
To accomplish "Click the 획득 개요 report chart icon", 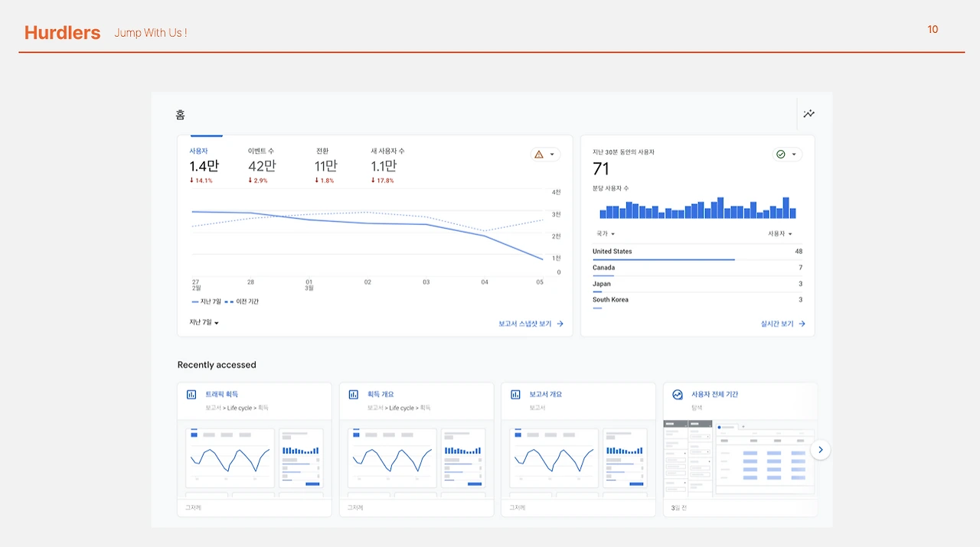I will pos(354,395).
